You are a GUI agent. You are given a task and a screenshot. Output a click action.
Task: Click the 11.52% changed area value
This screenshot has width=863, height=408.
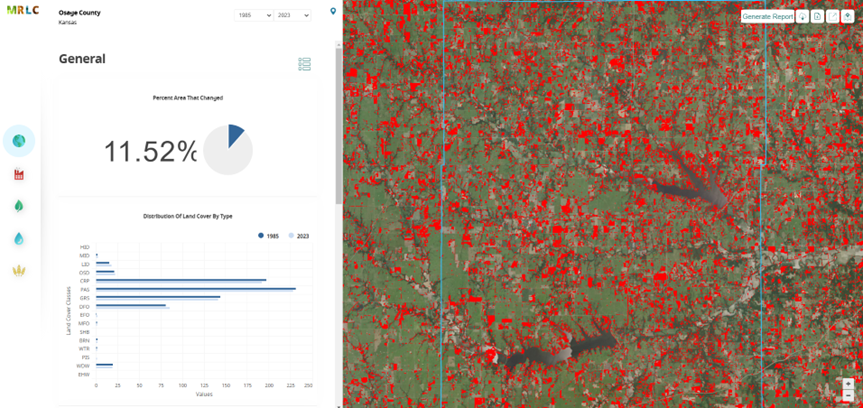(151, 151)
